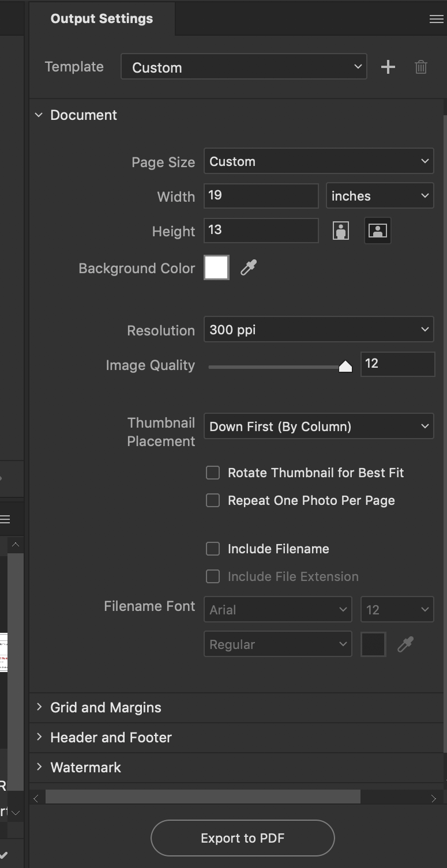
Task: Click the Image Quality slider handle
Action: pos(345,367)
